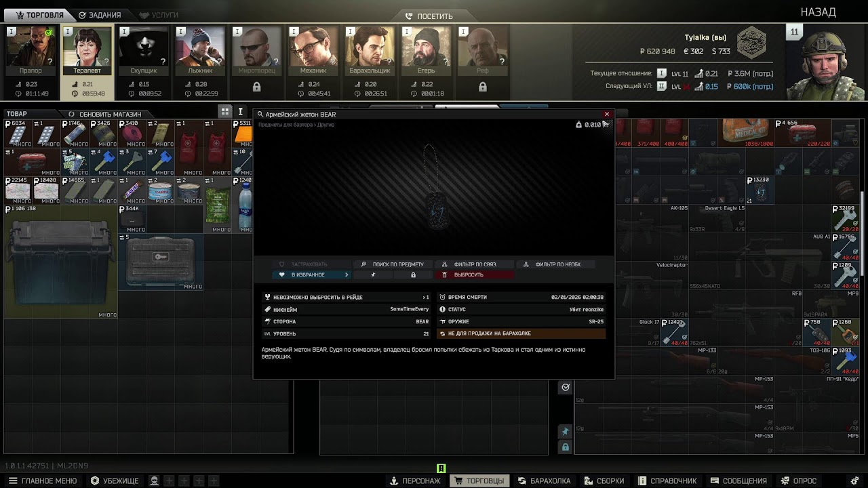This screenshot has width=868, height=488.
Task: Select the key case item in trader goods
Action: [161, 262]
